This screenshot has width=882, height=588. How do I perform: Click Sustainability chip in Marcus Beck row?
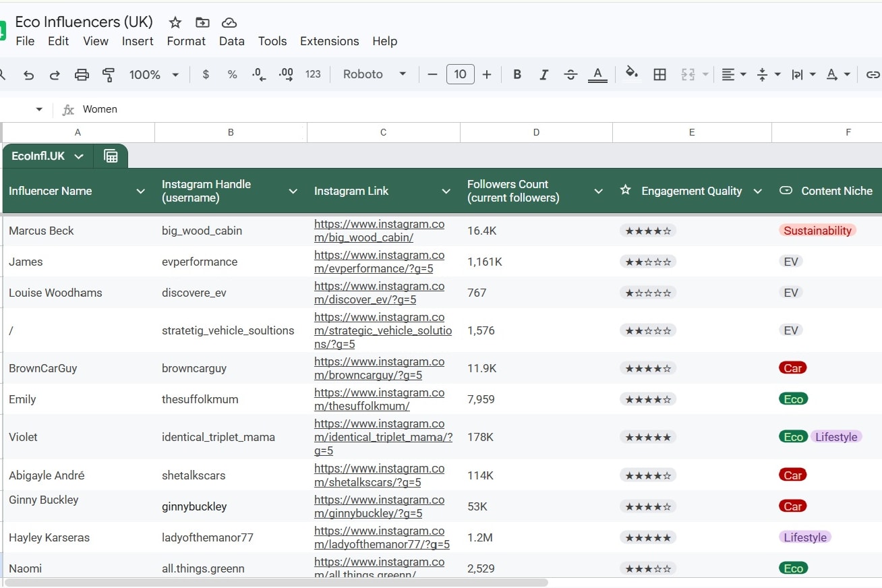817,231
